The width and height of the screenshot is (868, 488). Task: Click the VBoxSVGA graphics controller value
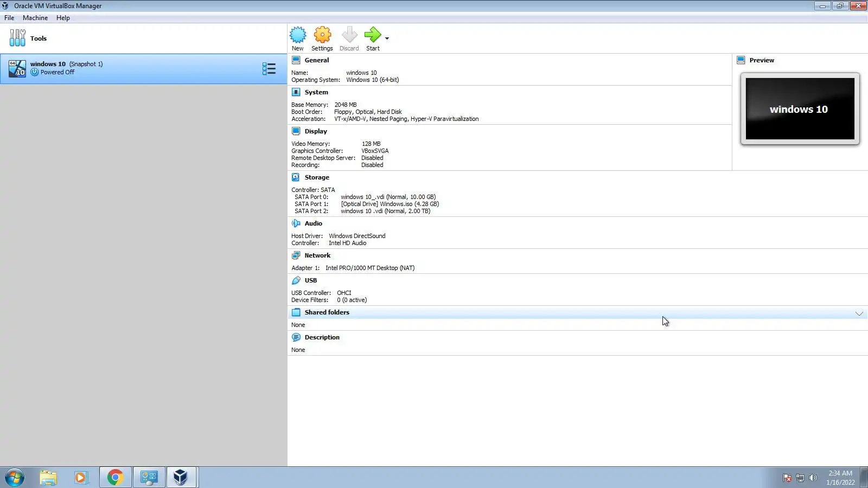[375, 151]
